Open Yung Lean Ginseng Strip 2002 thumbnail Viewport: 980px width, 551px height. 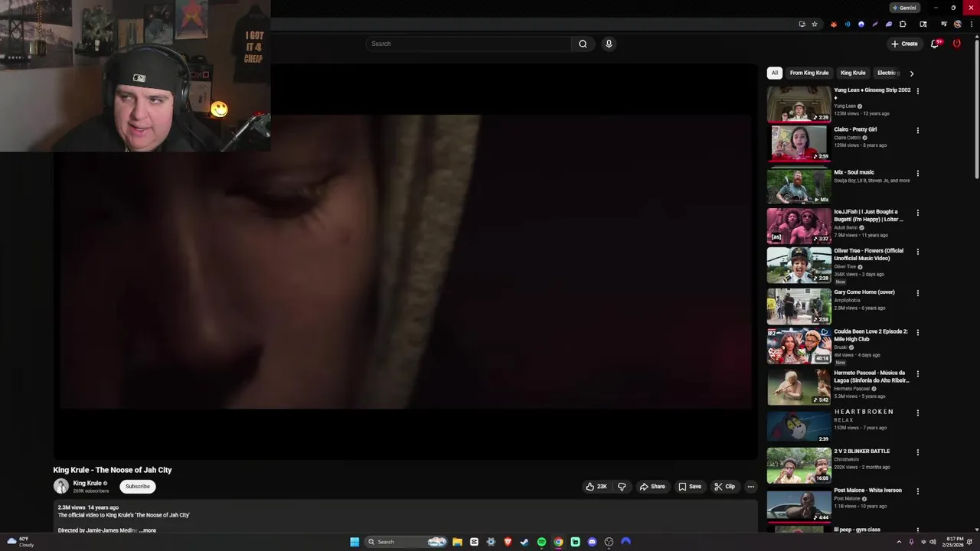pos(799,104)
